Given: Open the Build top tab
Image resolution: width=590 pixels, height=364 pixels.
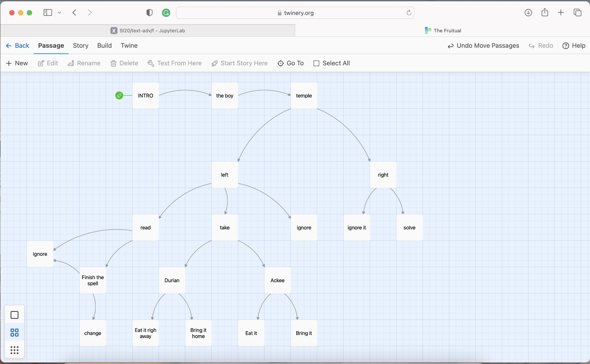Looking at the screenshot, I should [x=104, y=46].
